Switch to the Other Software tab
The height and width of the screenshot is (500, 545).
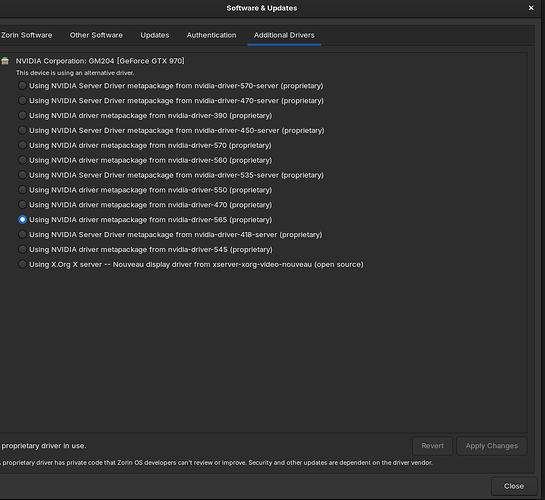click(x=96, y=35)
